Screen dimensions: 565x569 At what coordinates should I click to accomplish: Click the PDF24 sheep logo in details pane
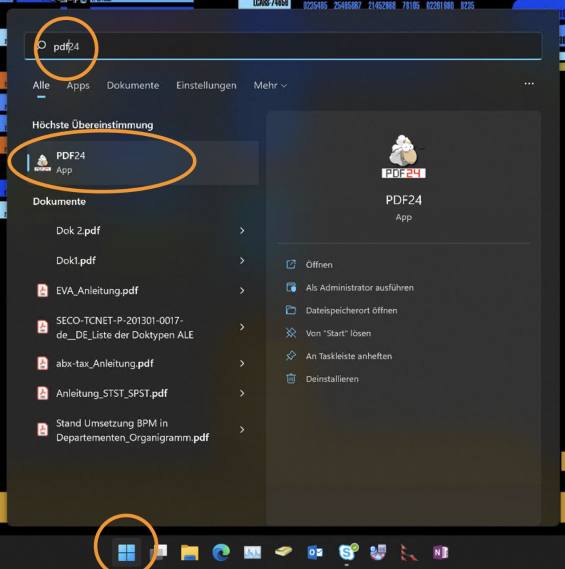coord(404,156)
